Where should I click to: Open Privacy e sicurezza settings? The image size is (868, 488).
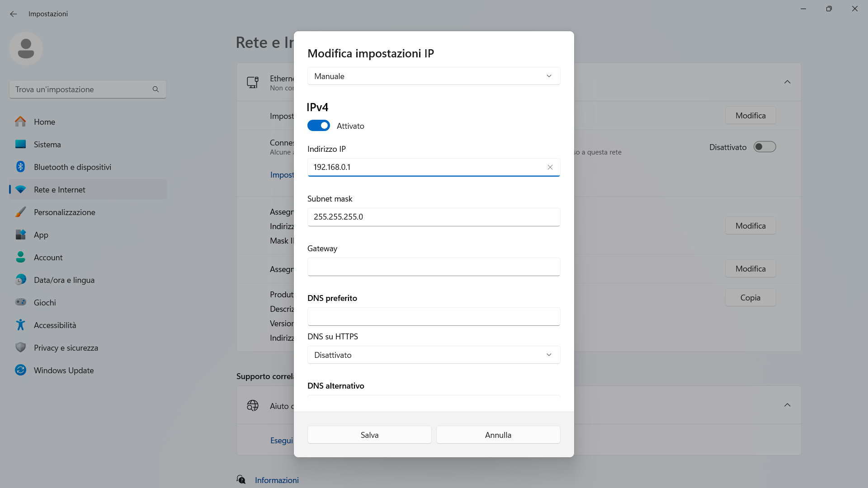point(66,348)
